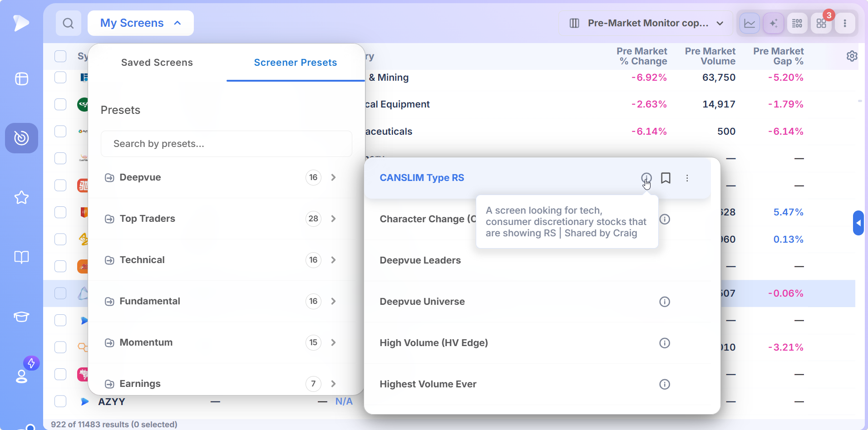Check the box in the Mining row
868x430 pixels.
[60, 78]
